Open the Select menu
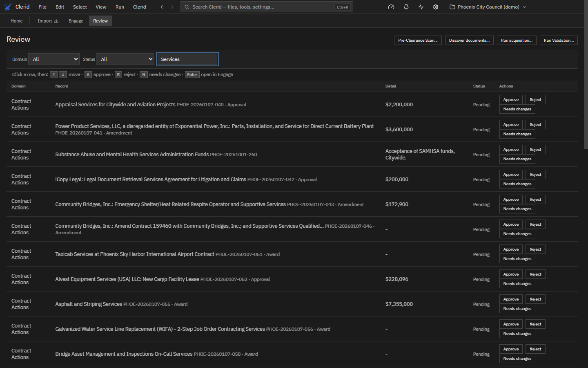 pyautogui.click(x=80, y=7)
